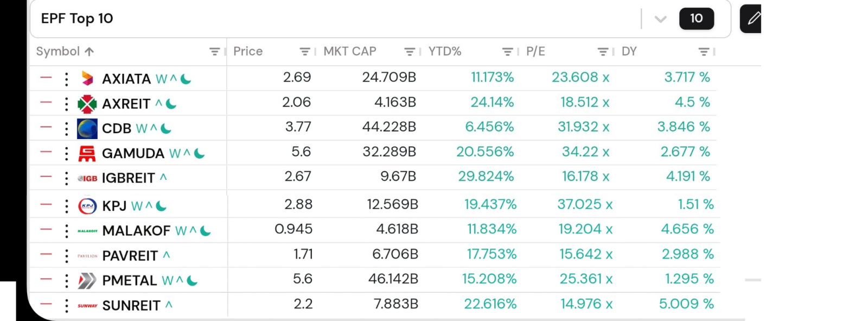The image size is (868, 321).
Task: Open filter icon for Symbol column
Action: (x=215, y=52)
